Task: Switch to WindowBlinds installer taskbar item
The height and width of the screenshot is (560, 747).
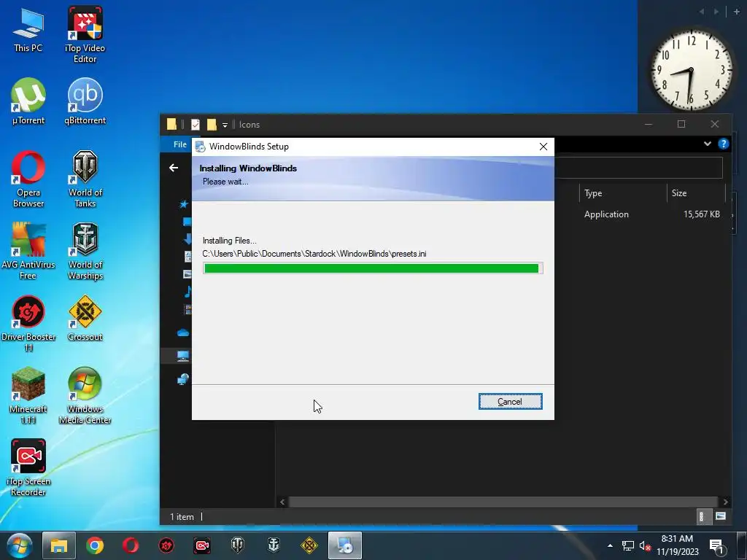Action: (x=345, y=545)
